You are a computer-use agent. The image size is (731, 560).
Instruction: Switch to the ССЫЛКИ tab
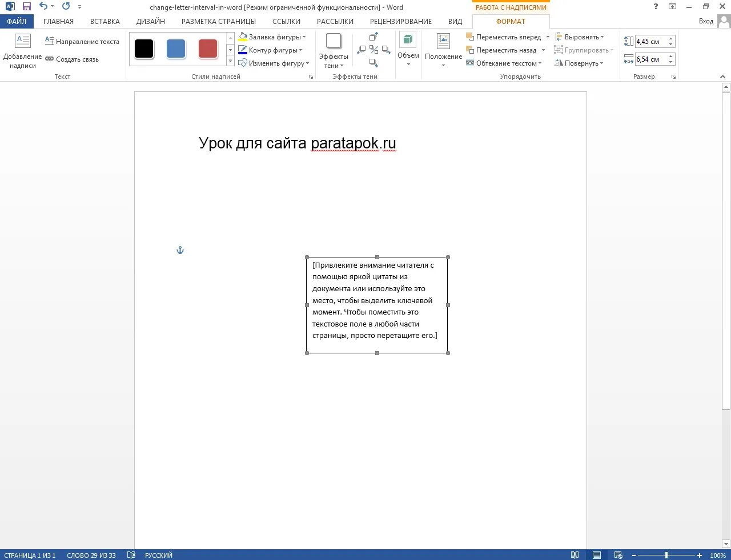pos(287,21)
